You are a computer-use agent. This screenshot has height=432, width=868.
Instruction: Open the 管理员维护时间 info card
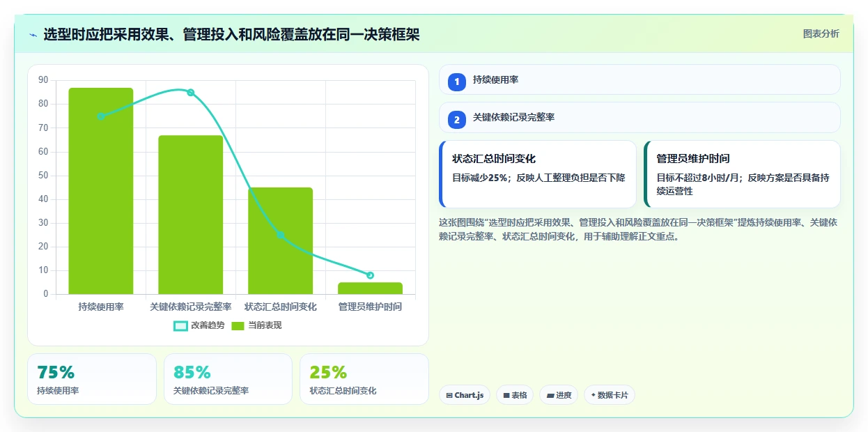pos(742,174)
